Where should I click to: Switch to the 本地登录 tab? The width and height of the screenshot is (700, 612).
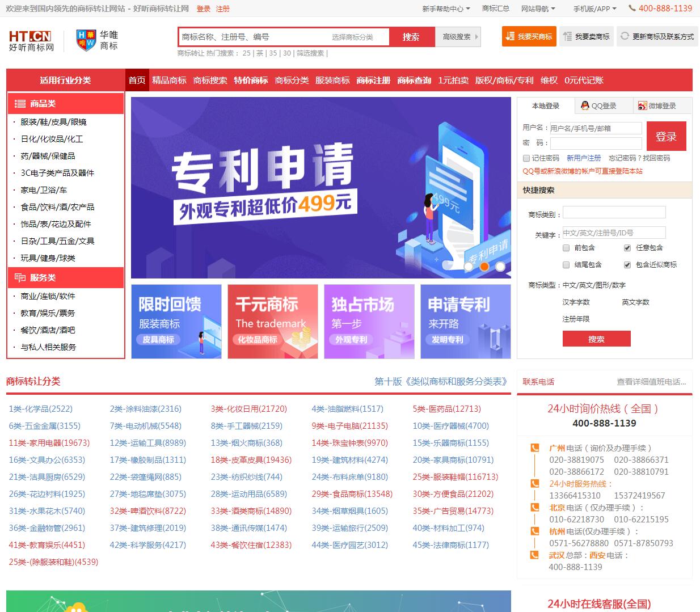tap(546, 105)
